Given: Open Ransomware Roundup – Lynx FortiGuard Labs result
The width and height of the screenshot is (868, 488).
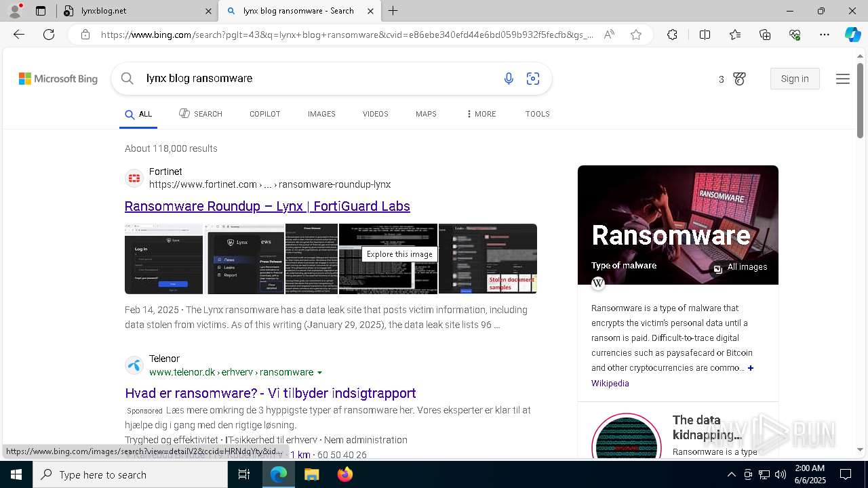Looking at the screenshot, I should (x=267, y=206).
